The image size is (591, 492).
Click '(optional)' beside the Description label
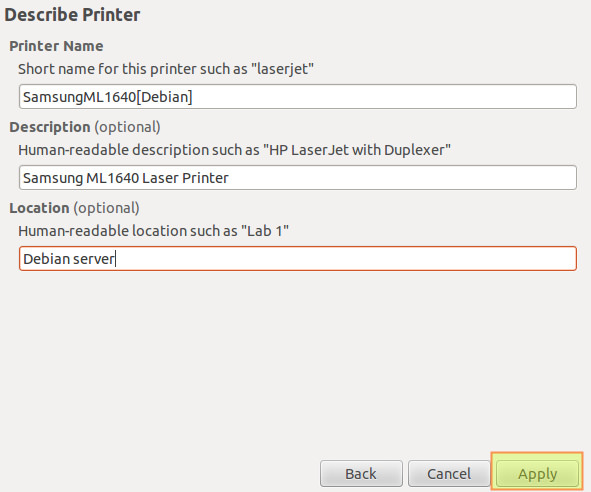(127, 127)
